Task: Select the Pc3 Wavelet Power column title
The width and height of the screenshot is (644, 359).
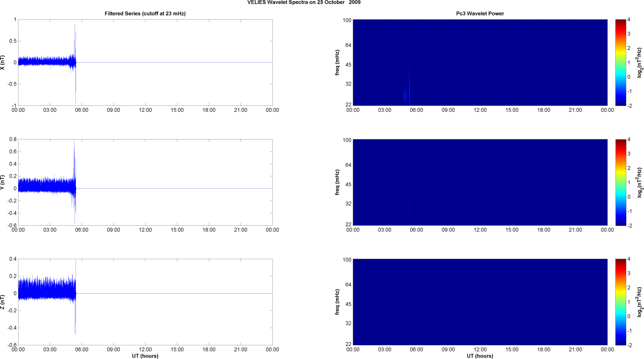Action: (480, 13)
